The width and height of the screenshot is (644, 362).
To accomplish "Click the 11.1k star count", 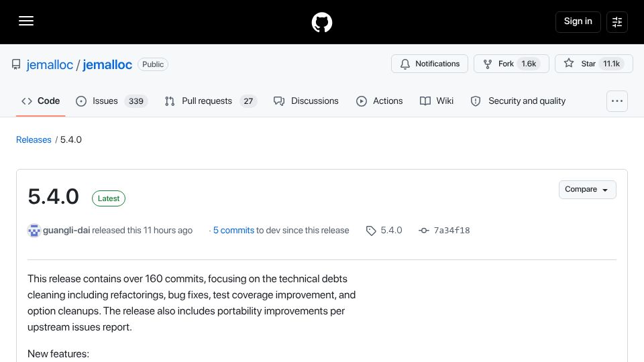I will [x=611, y=64].
